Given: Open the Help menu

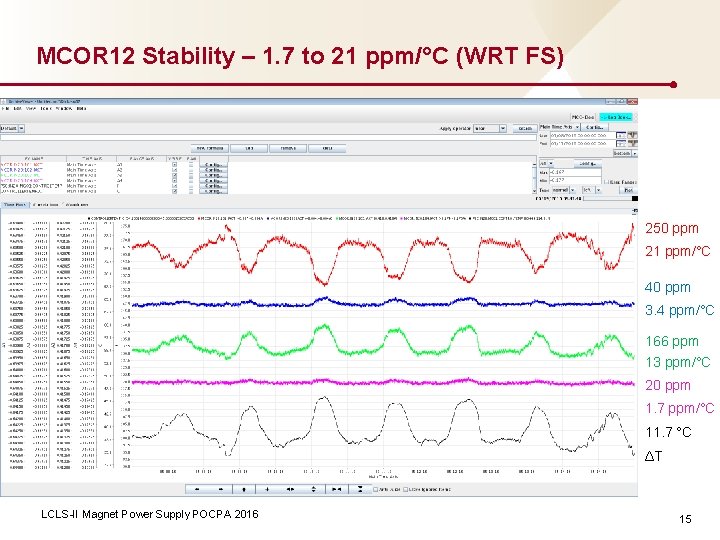Looking at the screenshot, I should [x=81, y=109].
